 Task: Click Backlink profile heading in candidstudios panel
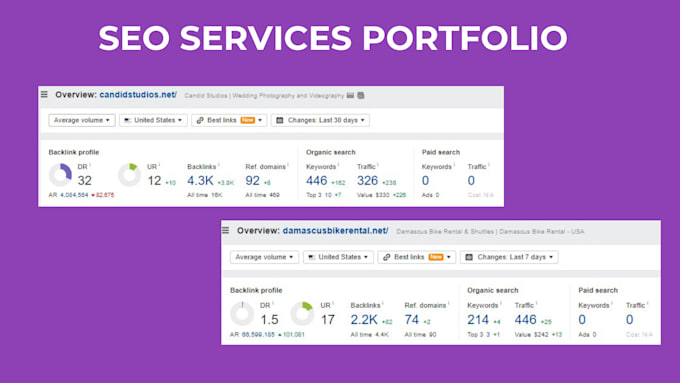[x=74, y=152]
